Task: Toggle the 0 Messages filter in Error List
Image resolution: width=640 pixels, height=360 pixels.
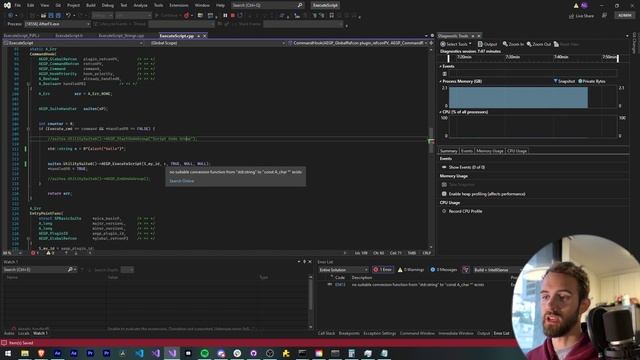Action: click(444, 270)
